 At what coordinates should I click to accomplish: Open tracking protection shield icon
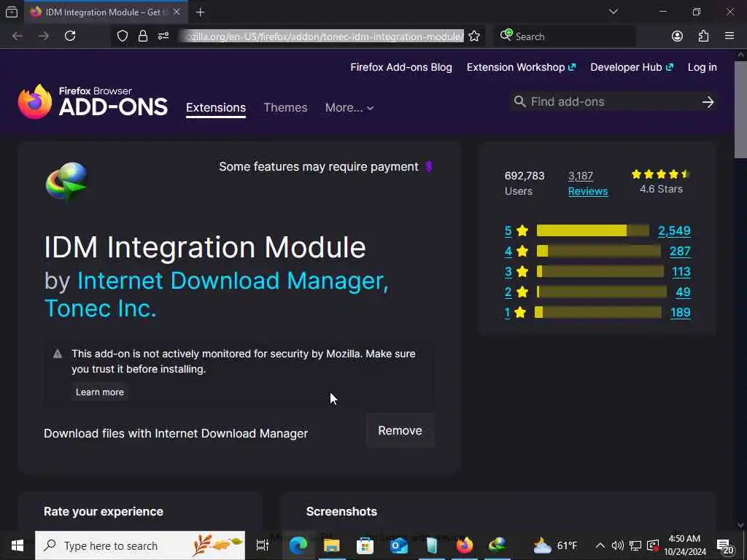coord(123,36)
